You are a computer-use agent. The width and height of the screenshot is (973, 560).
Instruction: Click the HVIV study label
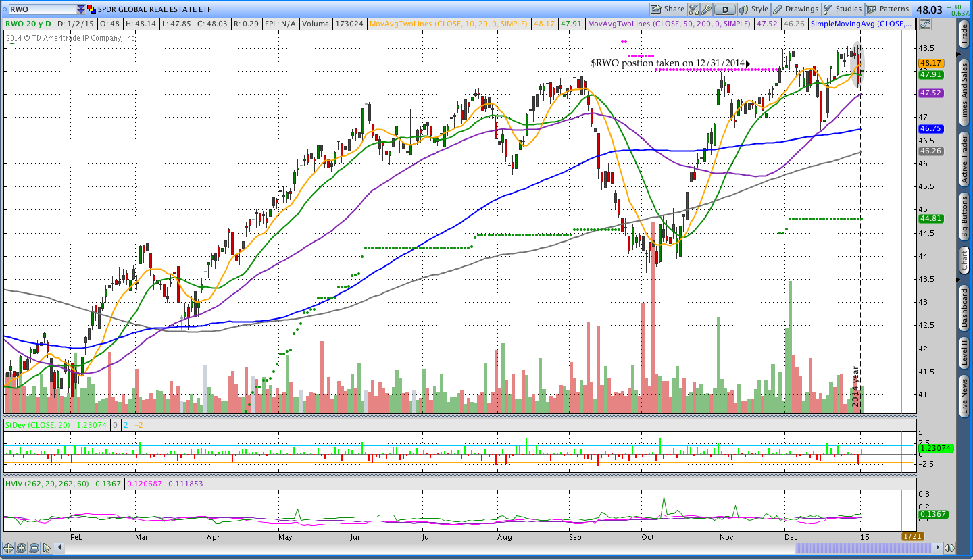click(x=47, y=484)
